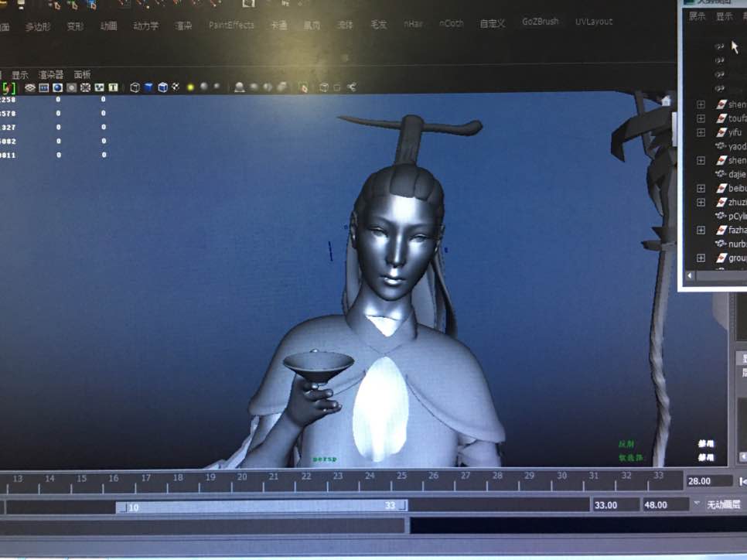The image size is (747, 560).
Task: Open the 显示 menu in viewport panel
Action: [20, 75]
